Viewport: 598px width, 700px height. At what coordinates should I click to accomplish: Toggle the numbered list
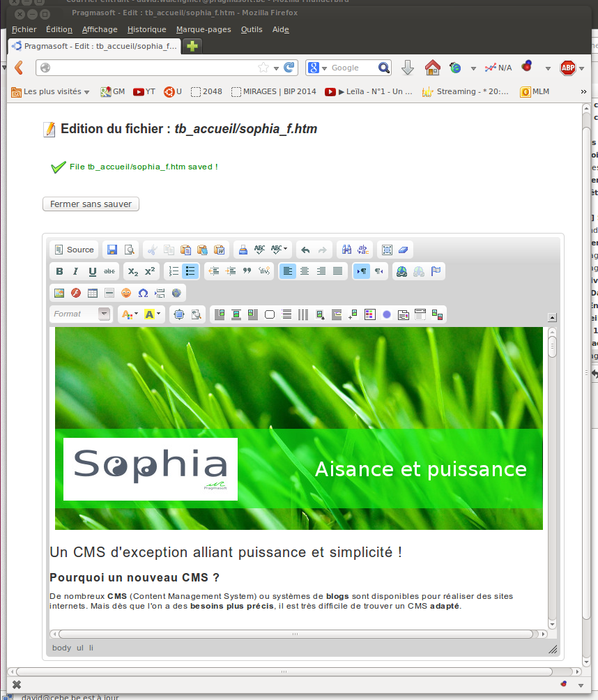(x=174, y=271)
